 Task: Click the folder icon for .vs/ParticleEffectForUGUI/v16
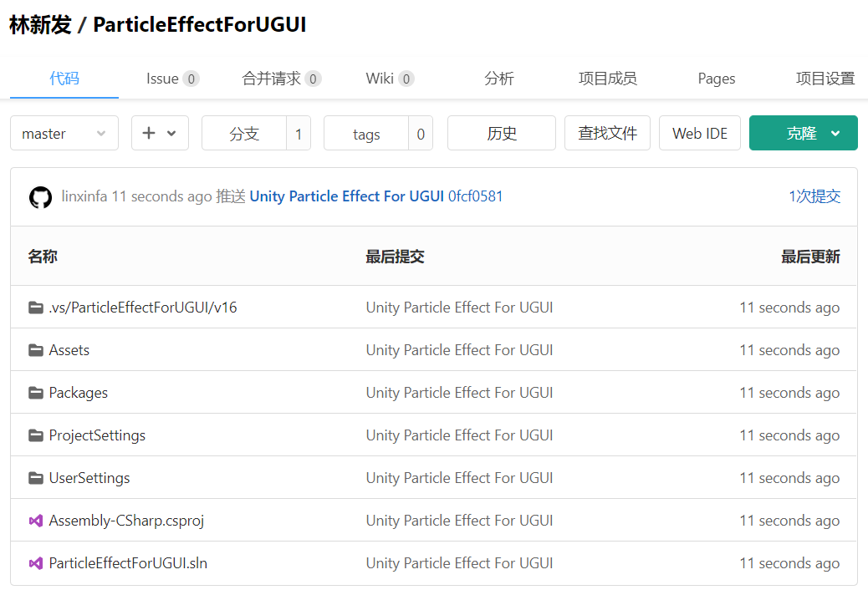click(x=36, y=308)
